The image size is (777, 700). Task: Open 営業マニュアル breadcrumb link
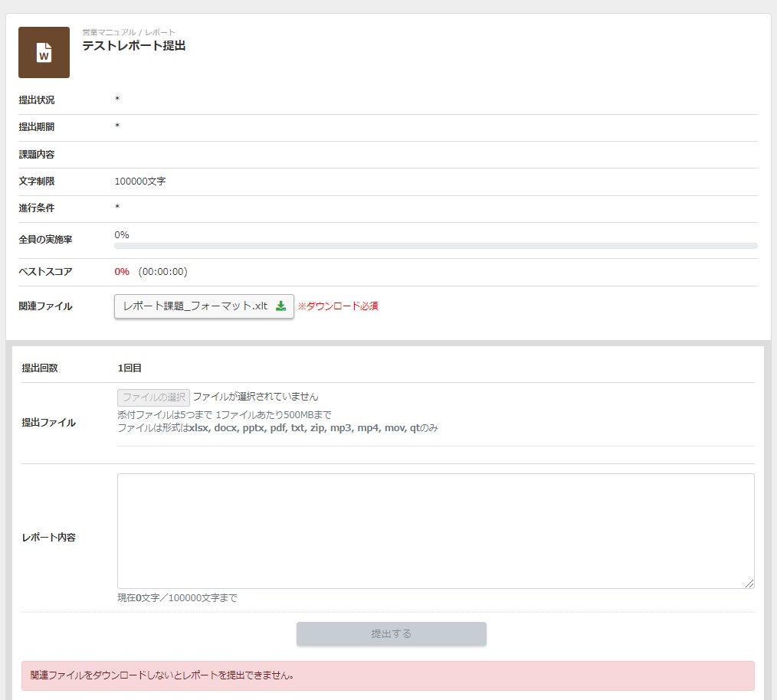point(109,32)
